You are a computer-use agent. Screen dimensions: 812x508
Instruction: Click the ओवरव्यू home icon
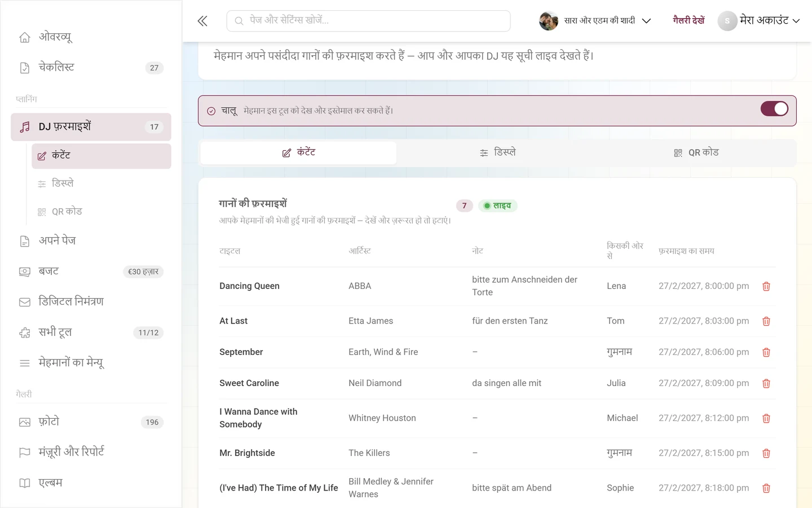25,37
